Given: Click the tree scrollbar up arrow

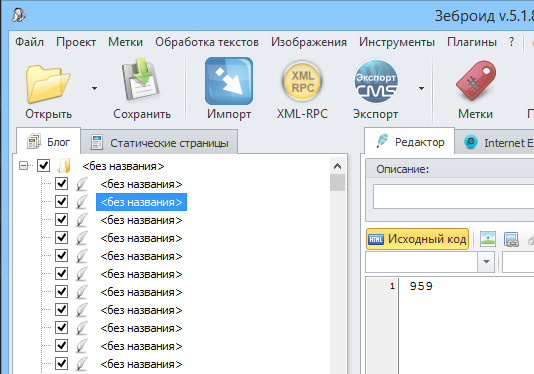Looking at the screenshot, I should 337,166.
